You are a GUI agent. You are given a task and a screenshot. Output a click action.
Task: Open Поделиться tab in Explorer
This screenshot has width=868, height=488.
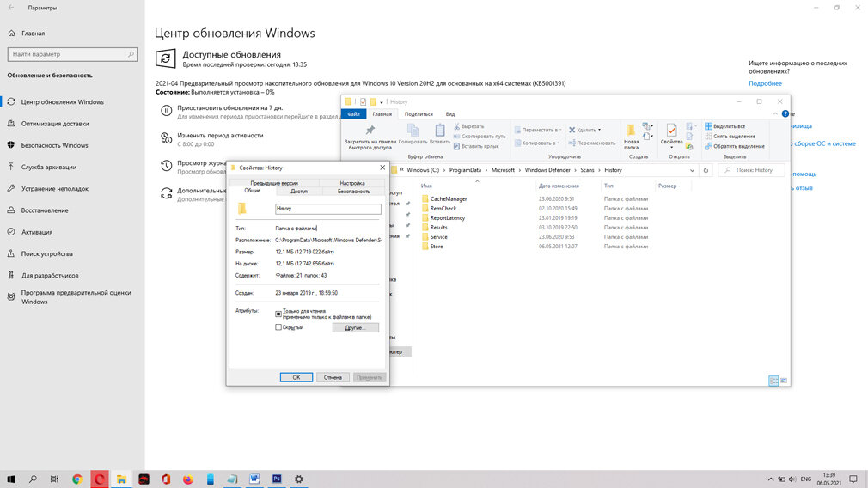point(419,114)
